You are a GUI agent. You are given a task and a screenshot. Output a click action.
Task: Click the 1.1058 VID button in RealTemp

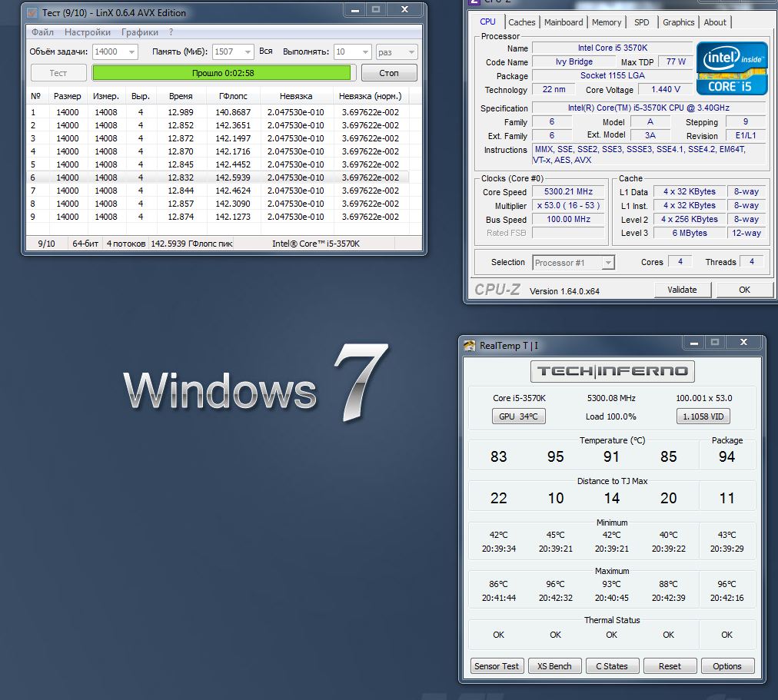(703, 416)
